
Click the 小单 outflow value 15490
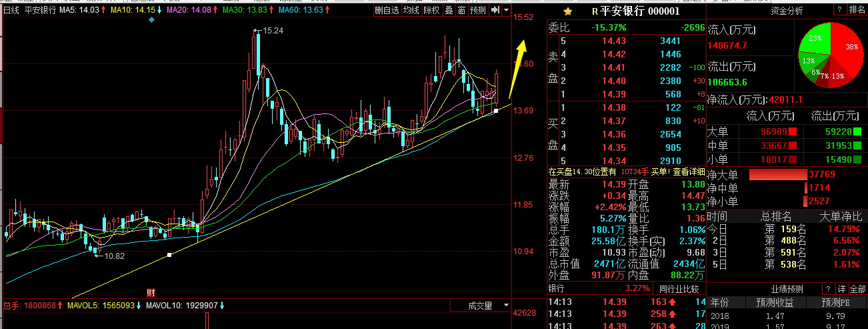(839, 159)
